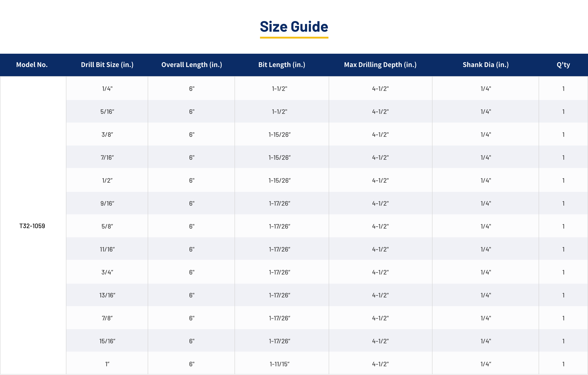Click the Drill Bit Size (in.) header
This screenshot has height=375, width=588.
tap(107, 65)
